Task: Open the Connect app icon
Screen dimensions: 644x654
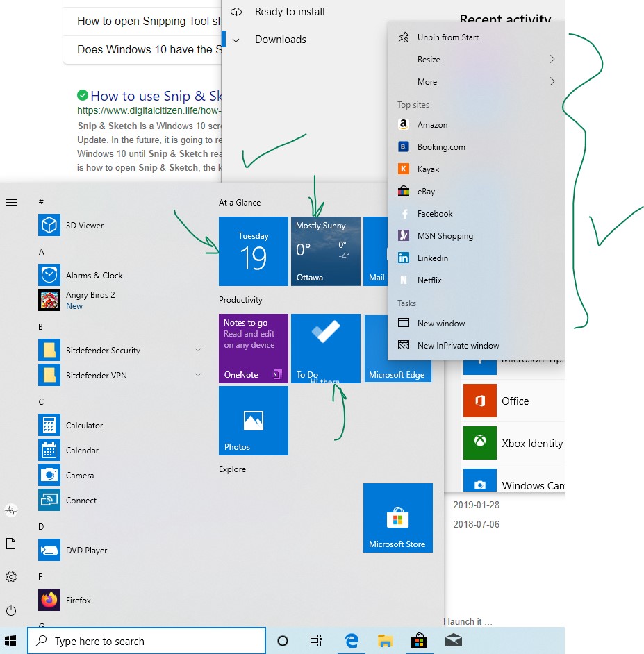Action: [49, 500]
